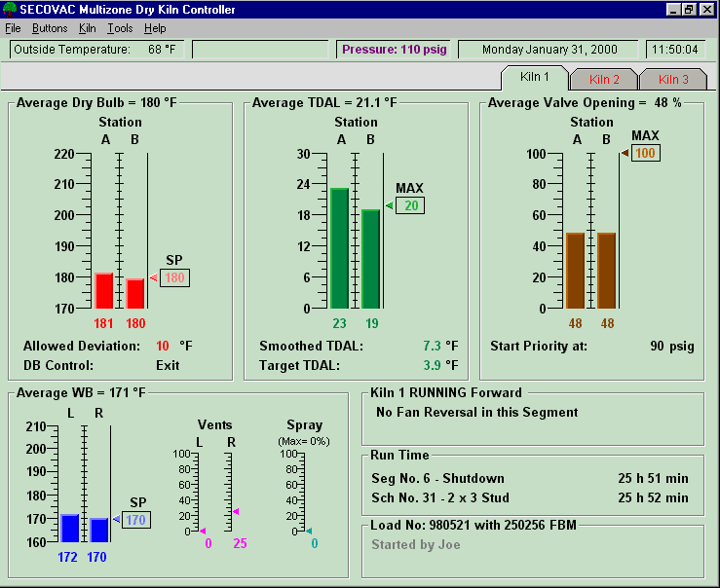Click the 'Average Valve Opening = 48 %' heading
Image resolution: width=720 pixels, height=588 pixels.
click(585, 103)
